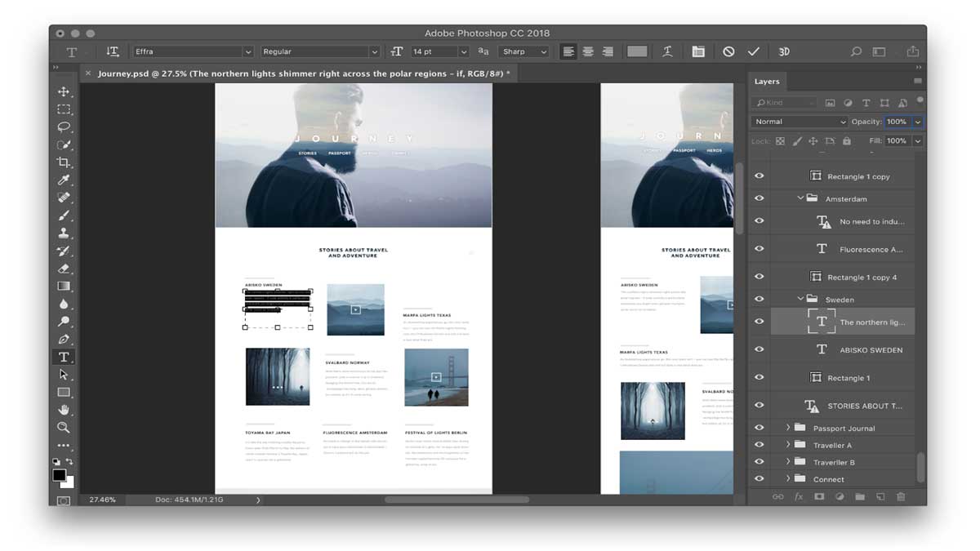Select the Move tool
The image size is (980, 551).
[64, 91]
